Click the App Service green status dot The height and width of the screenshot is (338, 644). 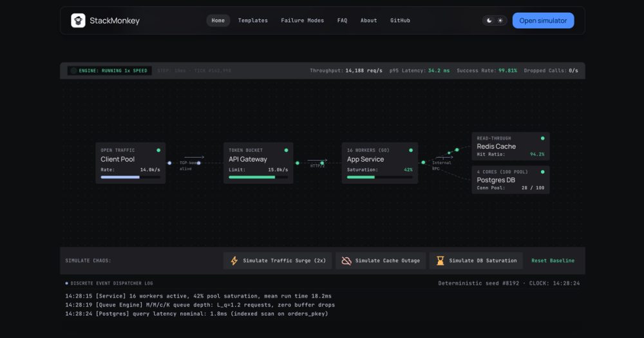point(411,150)
